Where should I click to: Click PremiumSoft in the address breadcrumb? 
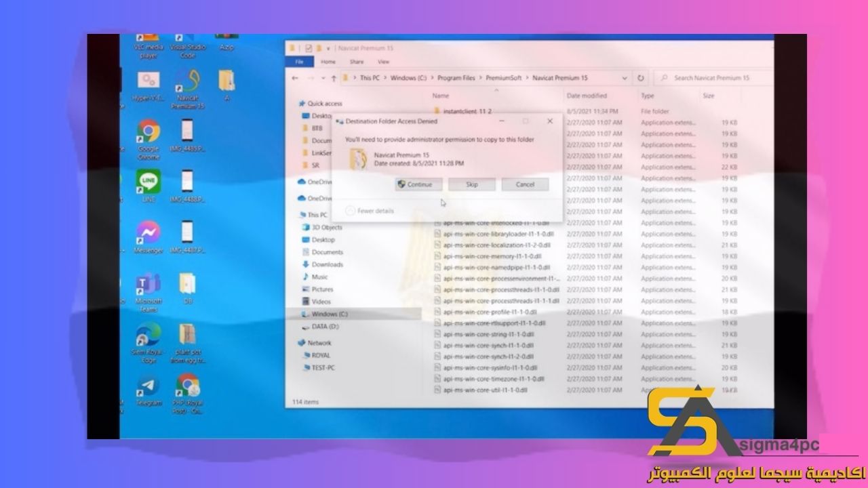click(504, 78)
